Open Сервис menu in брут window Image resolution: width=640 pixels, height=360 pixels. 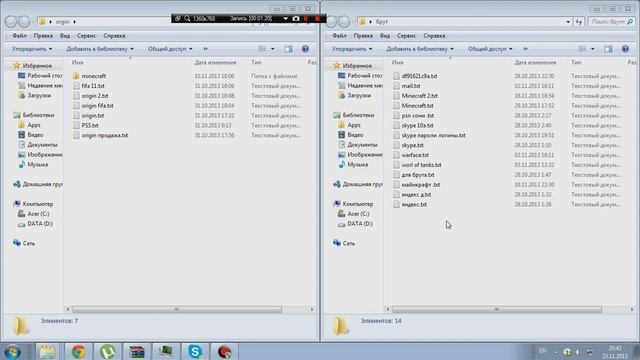406,36
